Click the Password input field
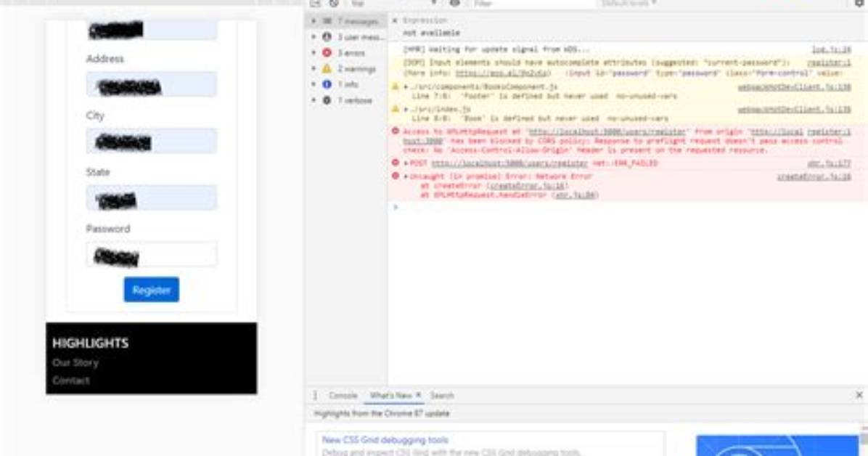This screenshot has width=868, height=456. (151, 254)
